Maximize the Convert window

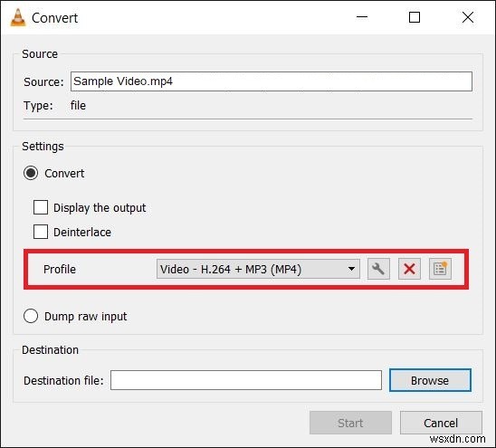click(415, 17)
